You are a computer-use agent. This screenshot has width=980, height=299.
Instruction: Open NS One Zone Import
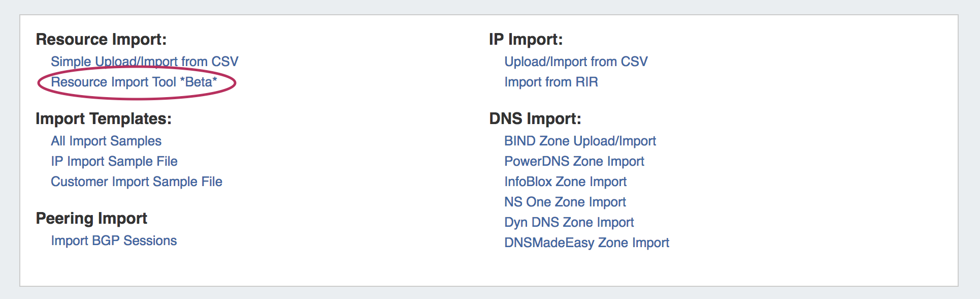click(565, 202)
